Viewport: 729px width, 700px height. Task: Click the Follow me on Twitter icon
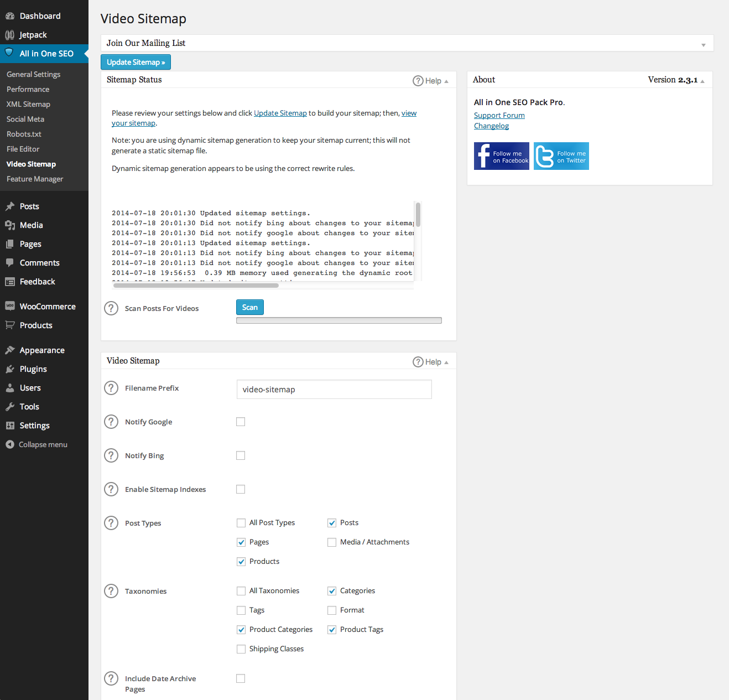point(561,156)
